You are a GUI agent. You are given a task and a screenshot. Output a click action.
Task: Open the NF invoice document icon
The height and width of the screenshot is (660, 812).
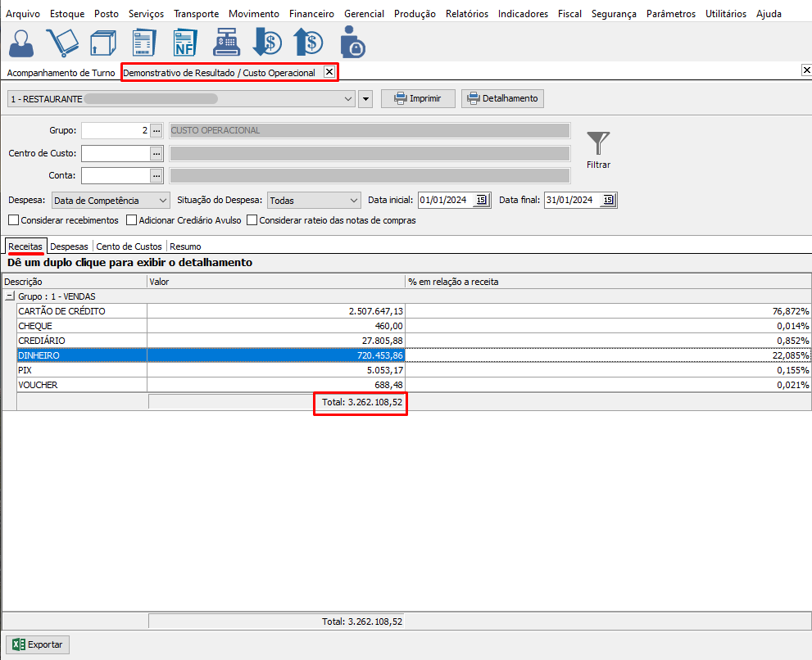pyautogui.click(x=184, y=43)
